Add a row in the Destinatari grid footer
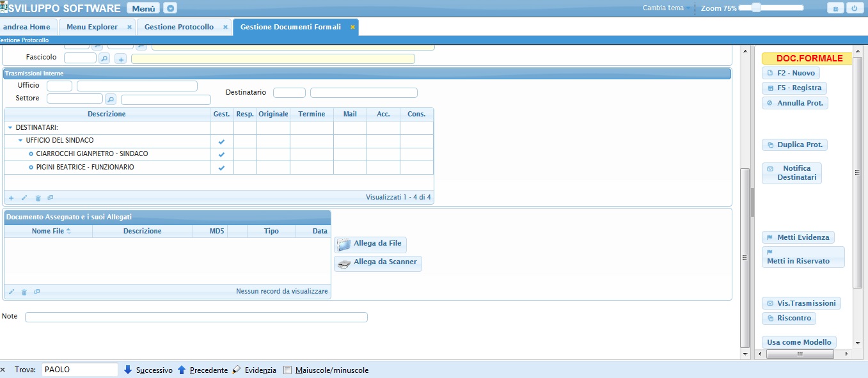The height and width of the screenshot is (378, 868). coord(11,198)
